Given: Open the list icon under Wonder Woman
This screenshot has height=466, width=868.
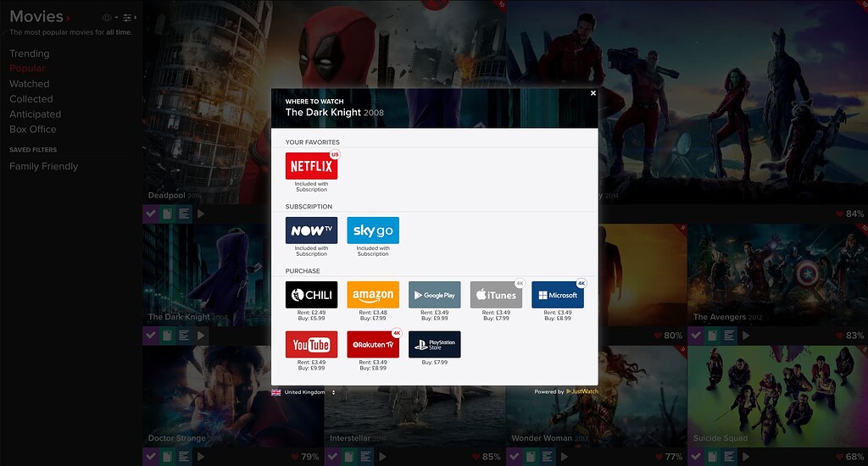Looking at the screenshot, I should (x=547, y=457).
